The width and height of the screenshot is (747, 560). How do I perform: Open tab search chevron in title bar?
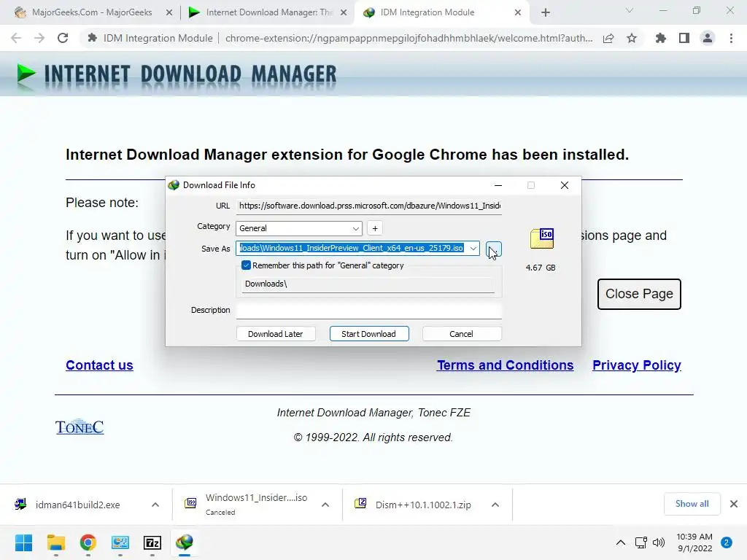coord(630,10)
